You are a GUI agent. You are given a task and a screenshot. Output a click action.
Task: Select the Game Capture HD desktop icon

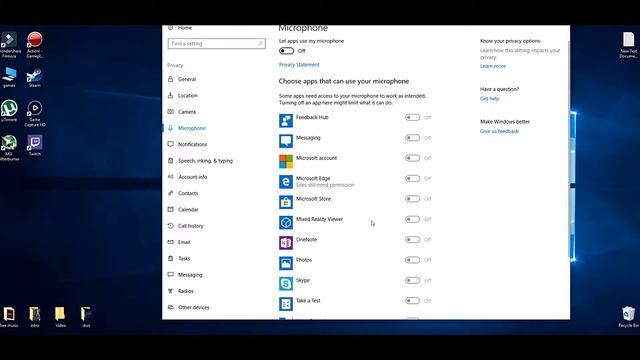[35, 113]
